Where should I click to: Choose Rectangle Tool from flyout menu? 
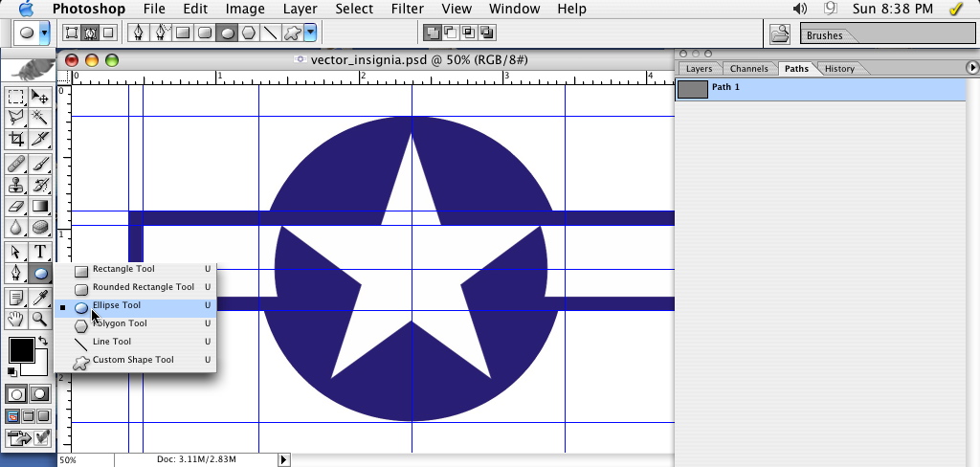(x=136, y=270)
